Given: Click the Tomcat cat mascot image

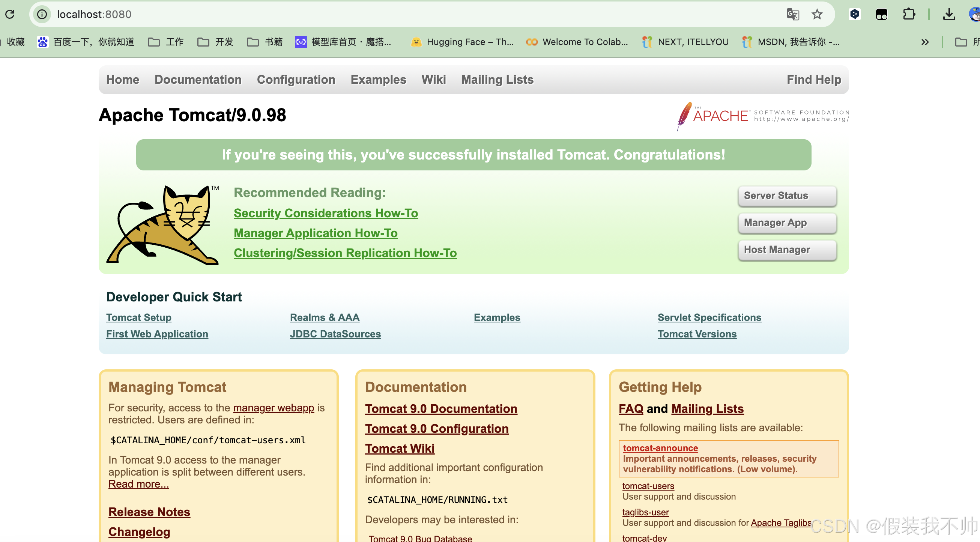Looking at the screenshot, I should pos(163,225).
